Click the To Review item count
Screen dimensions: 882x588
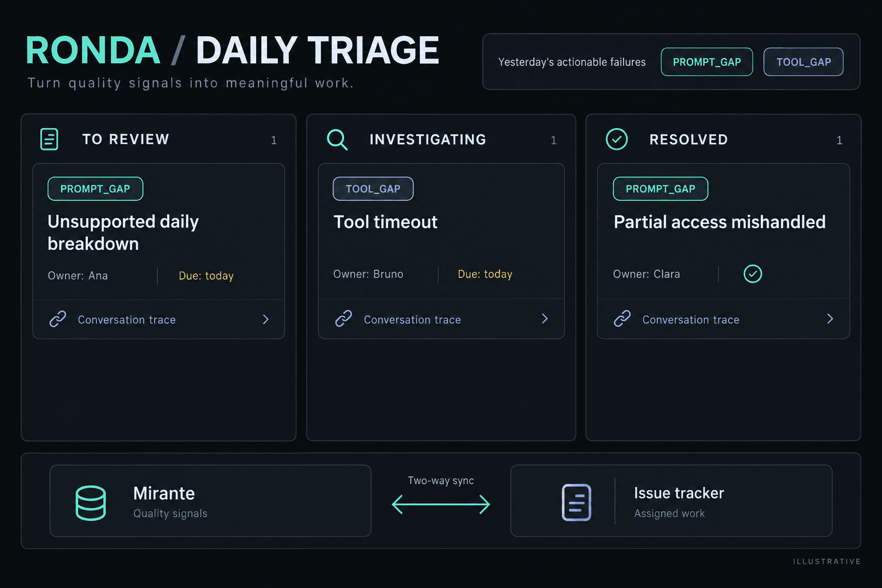274,140
